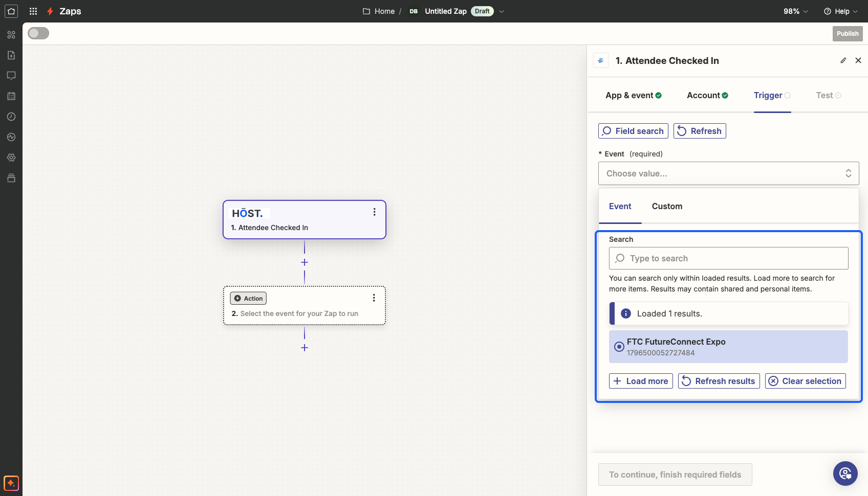Select the FTC FutureConnect Expo radio option
This screenshot has height=496, width=868.
619,347
